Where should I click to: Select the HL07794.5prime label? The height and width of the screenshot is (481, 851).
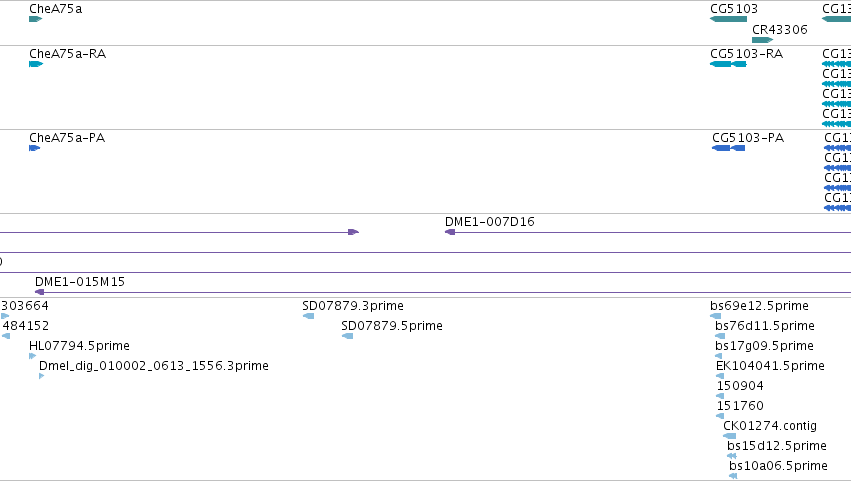[x=79, y=346]
